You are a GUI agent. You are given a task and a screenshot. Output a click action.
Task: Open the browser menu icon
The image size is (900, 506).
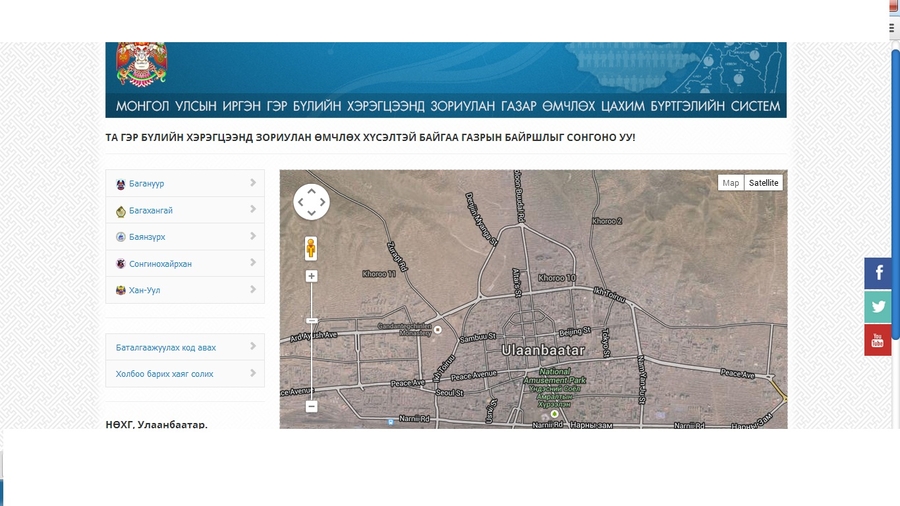coord(893,28)
